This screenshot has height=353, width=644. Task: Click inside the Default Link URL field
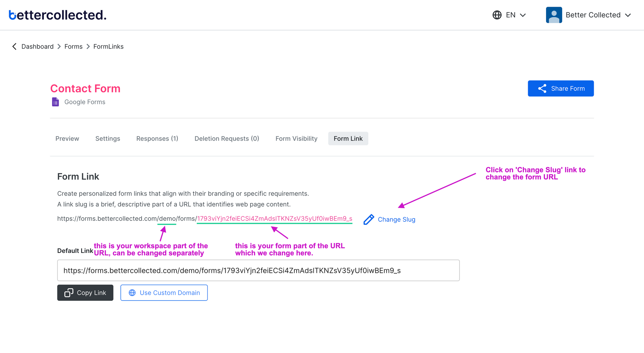[258, 270]
